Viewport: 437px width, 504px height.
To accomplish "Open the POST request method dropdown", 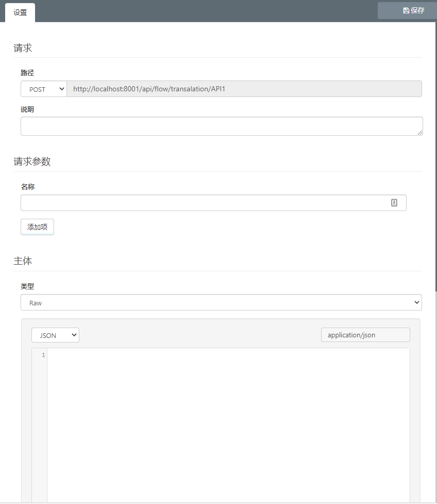I will click(44, 89).
